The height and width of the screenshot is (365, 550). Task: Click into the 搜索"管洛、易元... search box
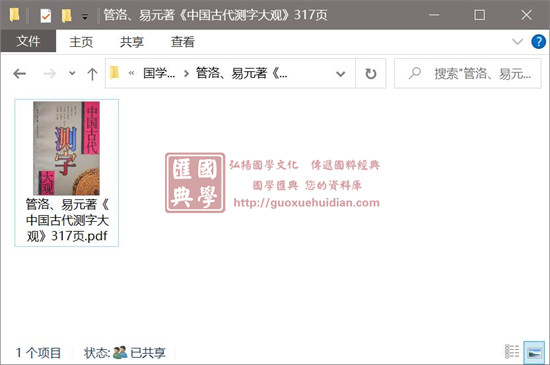click(468, 74)
